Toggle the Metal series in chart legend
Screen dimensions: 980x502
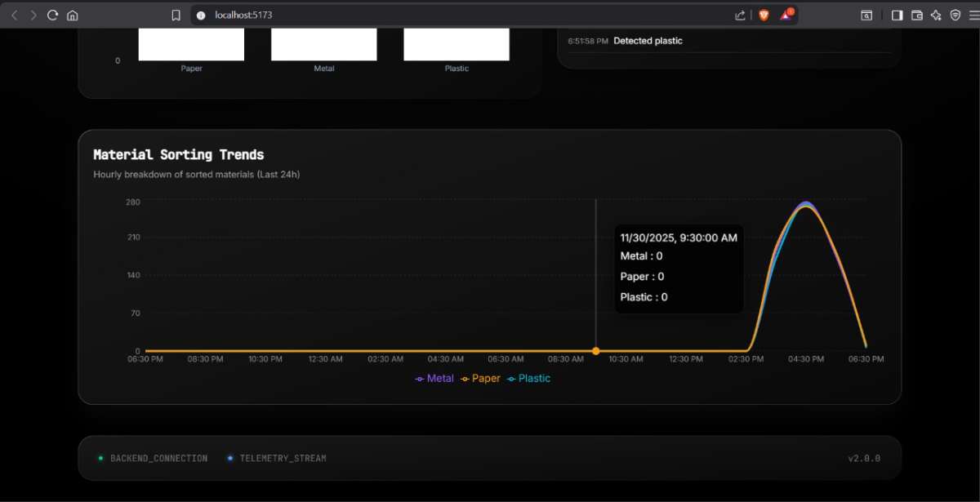[434, 379]
